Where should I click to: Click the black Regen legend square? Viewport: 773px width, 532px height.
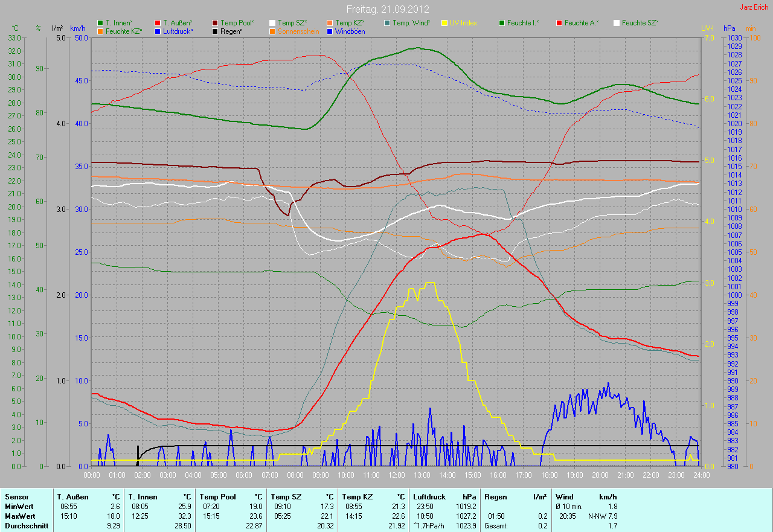tap(215, 31)
